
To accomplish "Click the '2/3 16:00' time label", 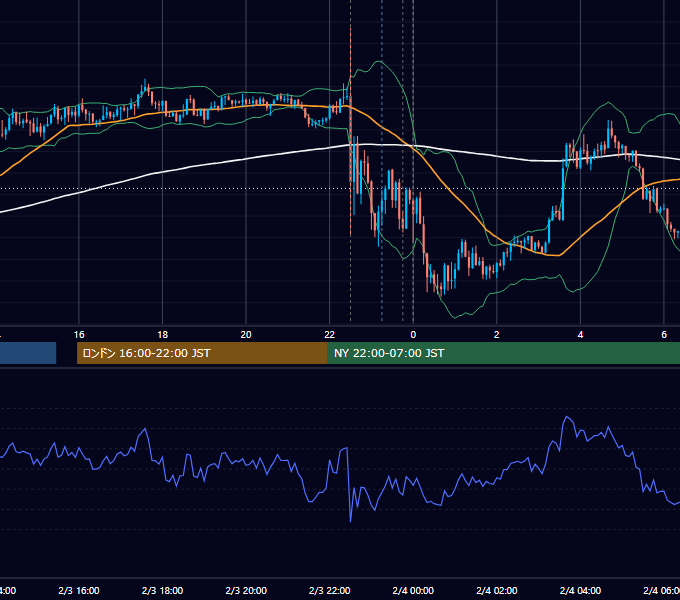I will (x=78, y=590).
